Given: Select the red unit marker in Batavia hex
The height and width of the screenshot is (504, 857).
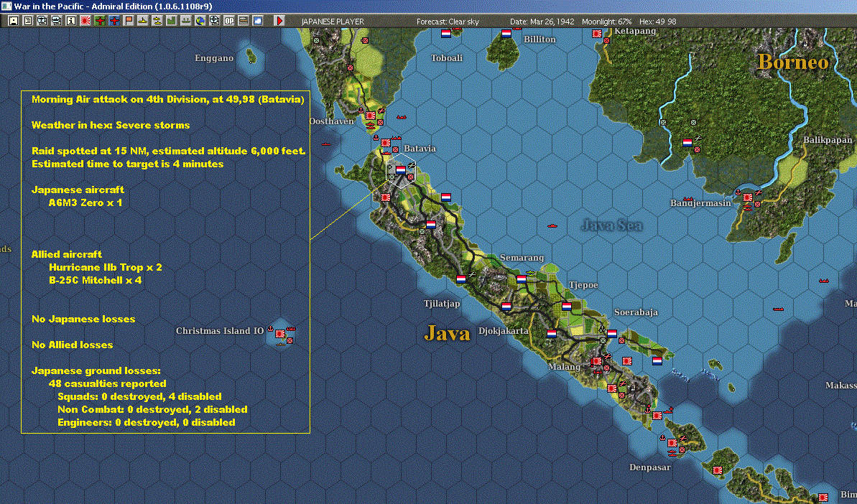Looking at the screenshot, I should pyautogui.click(x=410, y=177).
